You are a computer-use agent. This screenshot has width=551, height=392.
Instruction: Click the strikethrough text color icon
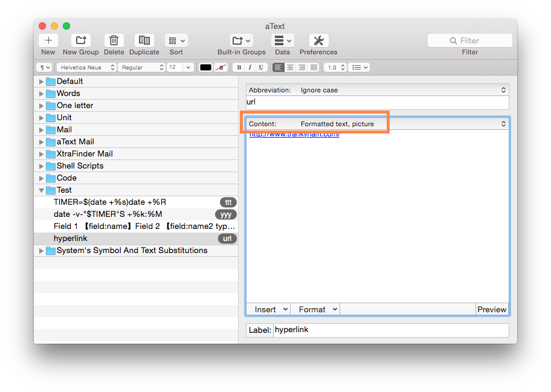[221, 68]
